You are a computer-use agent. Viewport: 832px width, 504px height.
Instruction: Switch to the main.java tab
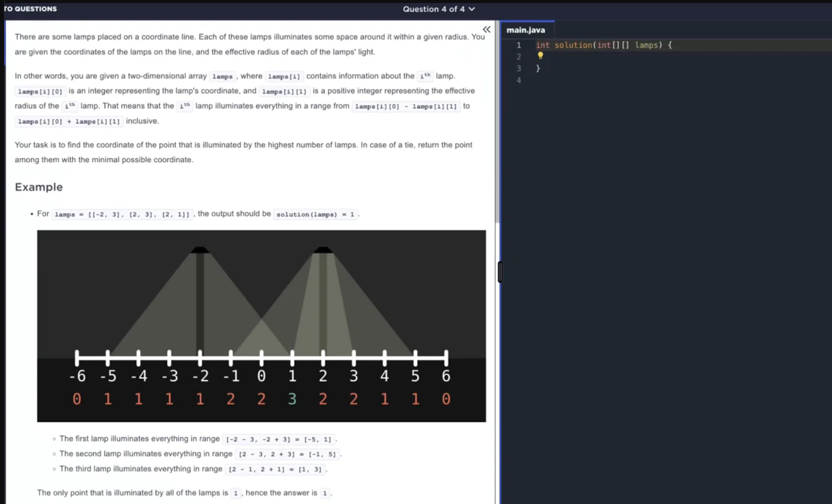pyautogui.click(x=526, y=30)
